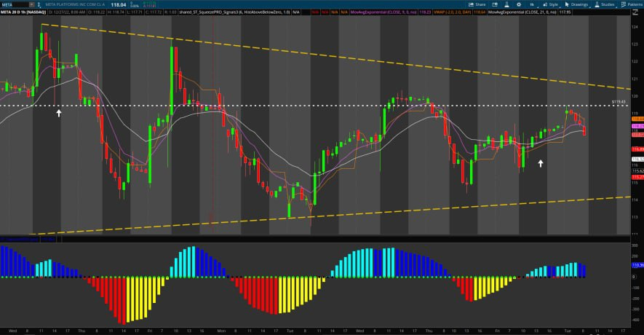
Task: Click the 118.23 EMA 9 value label
Action: point(425,12)
